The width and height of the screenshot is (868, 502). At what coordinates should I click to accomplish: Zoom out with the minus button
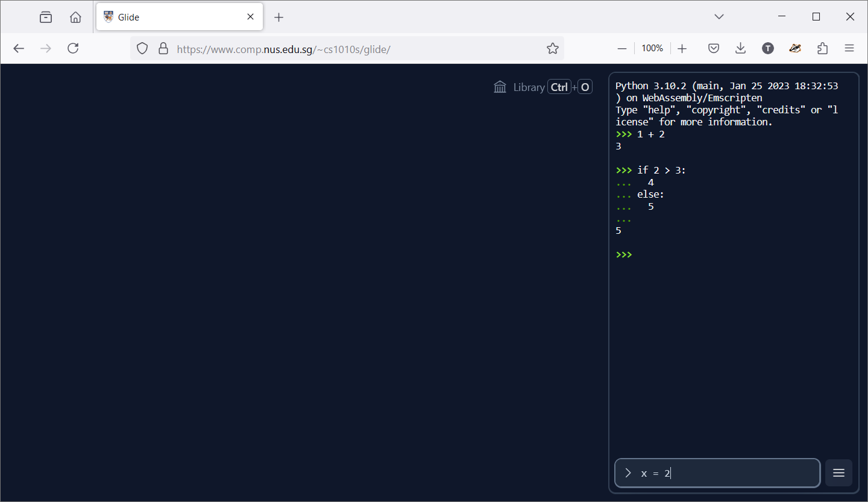tap(622, 48)
